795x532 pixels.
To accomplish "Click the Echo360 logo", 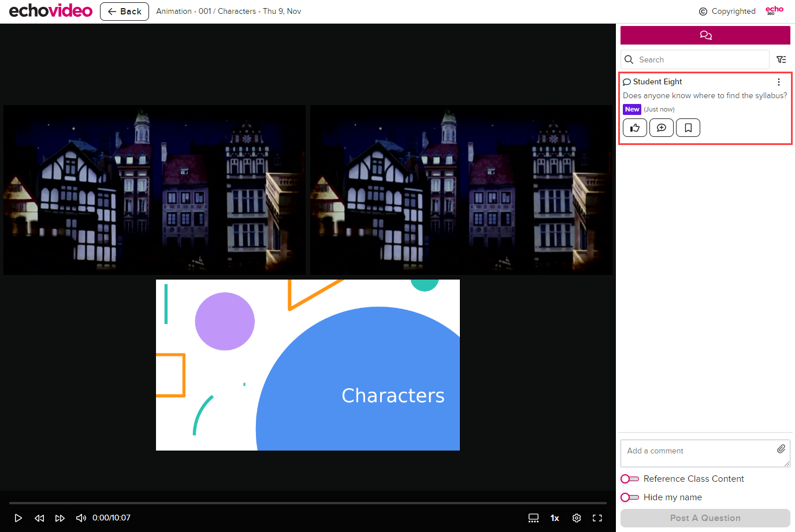I will [x=775, y=10].
